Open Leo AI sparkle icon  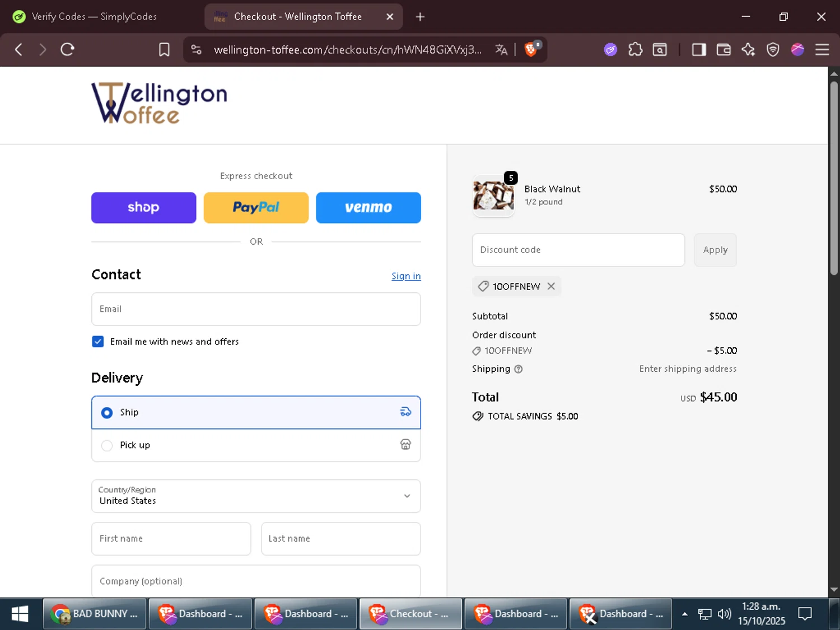[748, 50]
